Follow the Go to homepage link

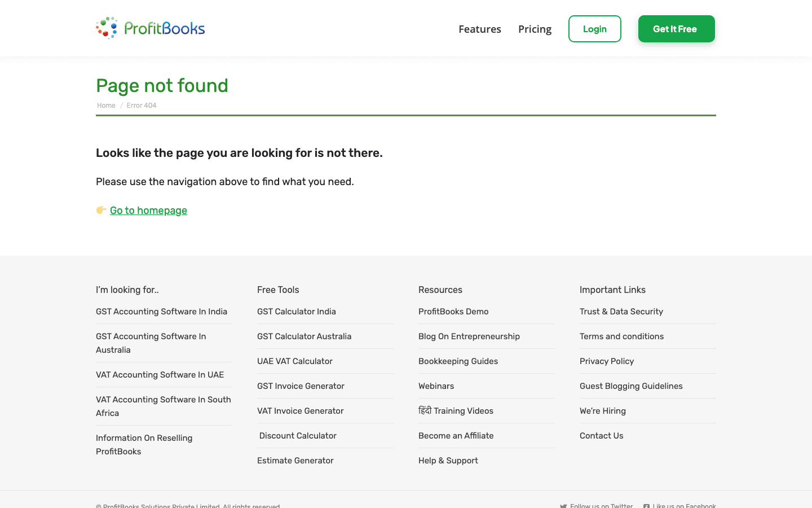[x=148, y=211]
